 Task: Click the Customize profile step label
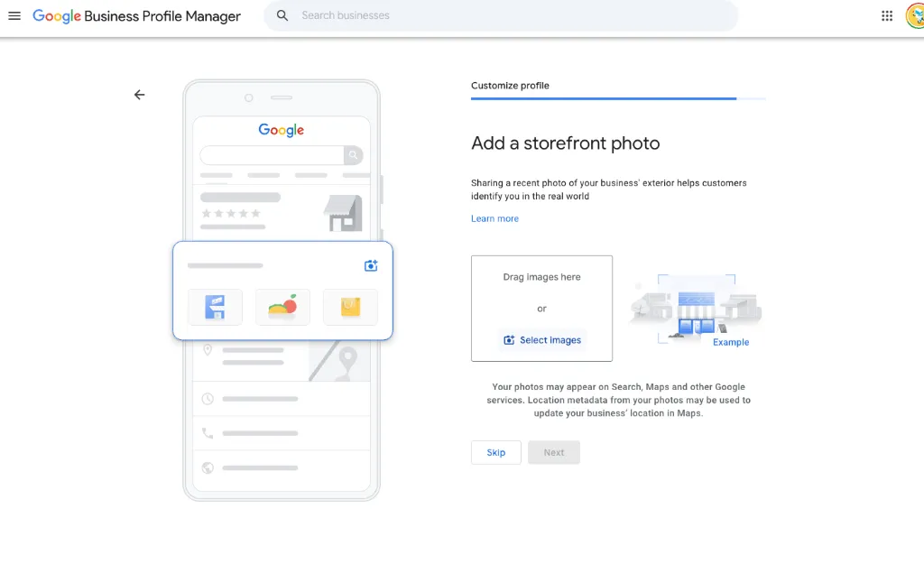(510, 86)
